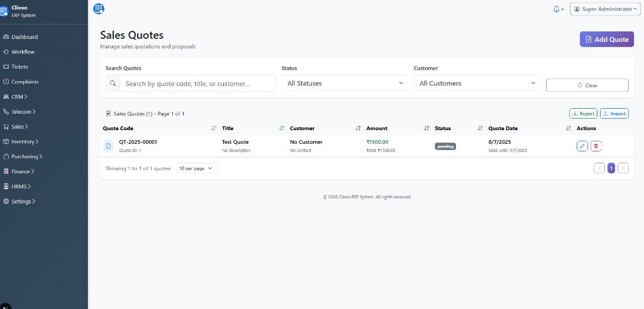Image resolution: width=644 pixels, height=309 pixels.
Task: Click the ₹1500.00 amount in green
Action: [377, 142]
